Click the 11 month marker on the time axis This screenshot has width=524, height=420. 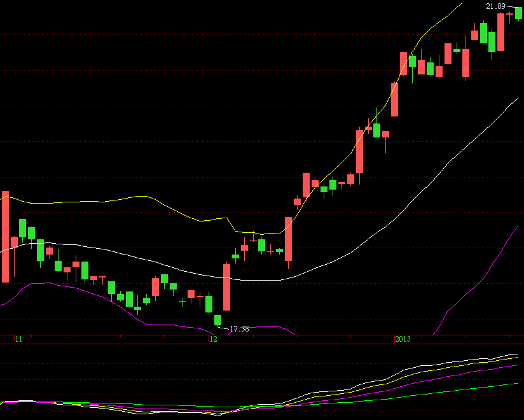point(18,340)
